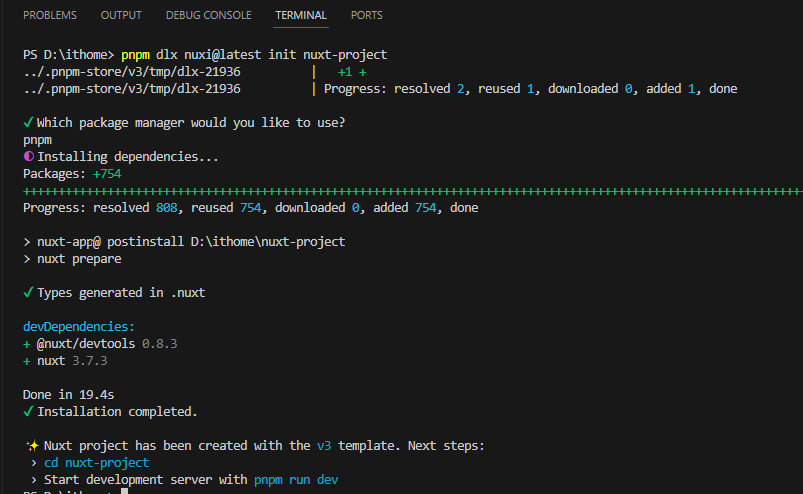Open the DEBUG CONSOLE tab
Screen dimensions: 803x494
click(208, 15)
